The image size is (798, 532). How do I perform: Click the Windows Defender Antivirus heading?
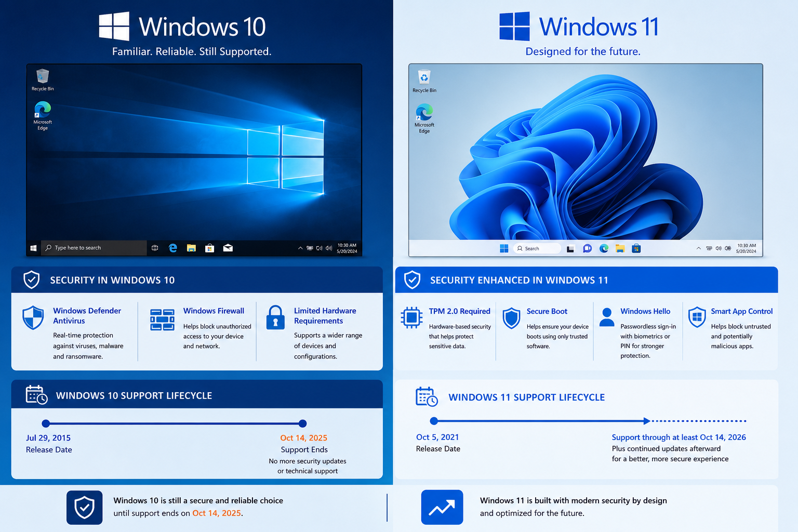(87, 316)
